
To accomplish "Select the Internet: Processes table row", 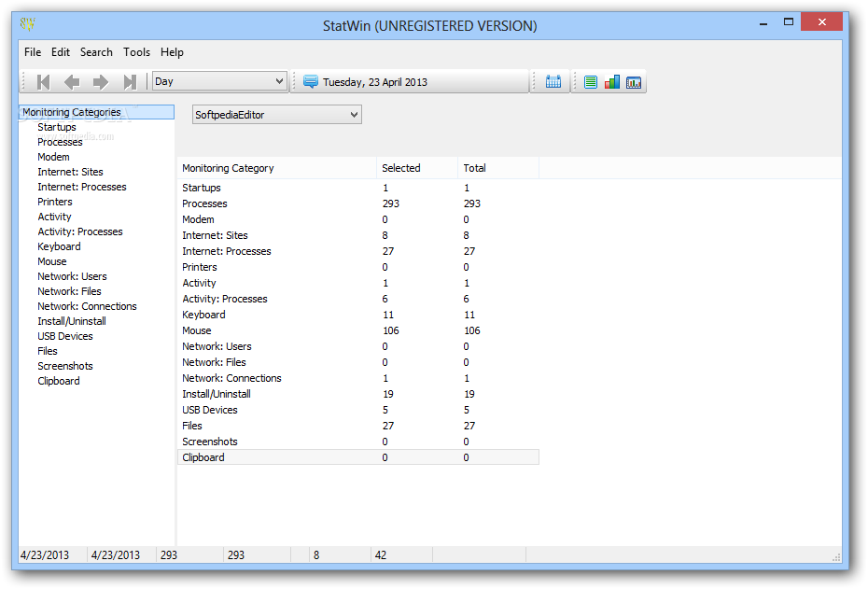I will coord(358,251).
